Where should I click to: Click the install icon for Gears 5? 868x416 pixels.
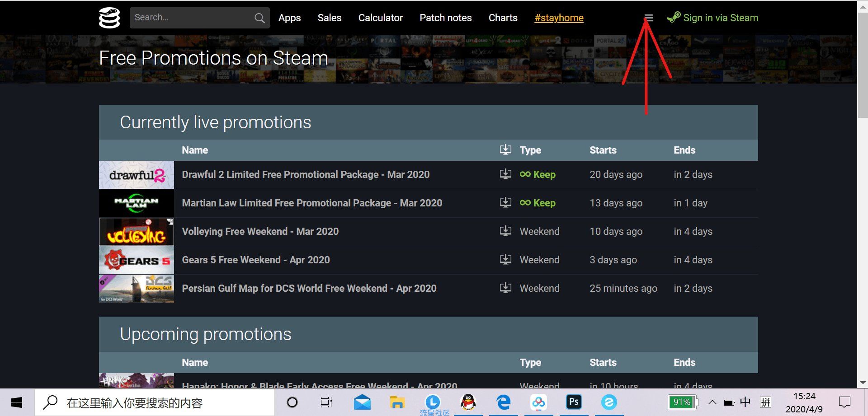click(x=505, y=260)
